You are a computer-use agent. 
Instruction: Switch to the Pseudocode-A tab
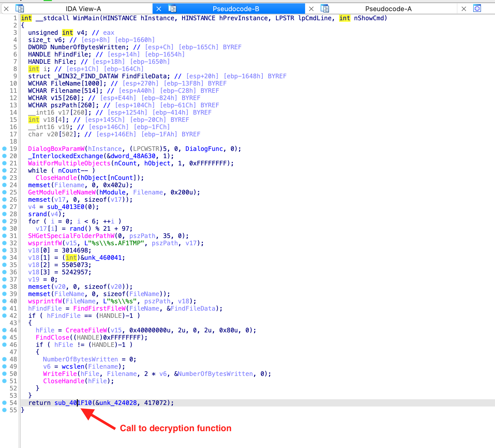click(x=388, y=9)
